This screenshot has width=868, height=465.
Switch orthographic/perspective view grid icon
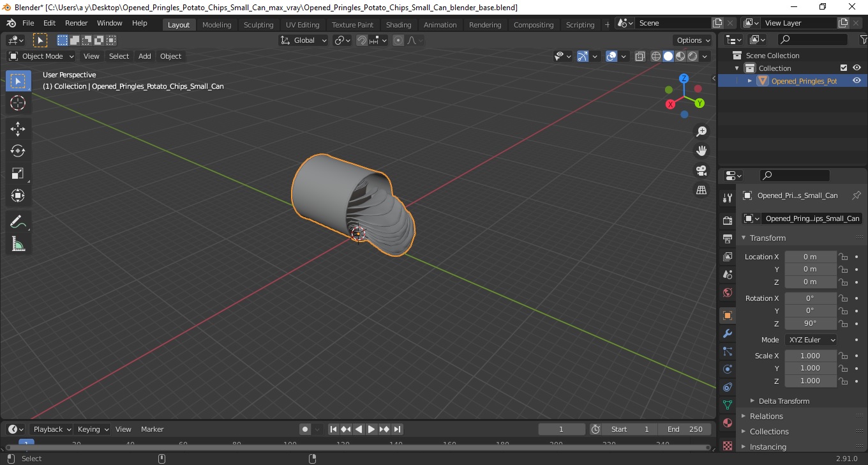tap(701, 190)
